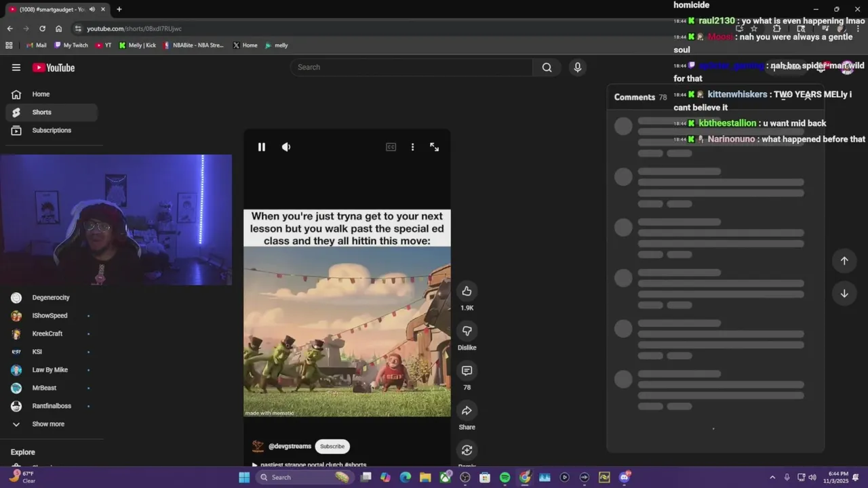Go to next Short with down arrow
This screenshot has height=488, width=868.
pos(844,293)
